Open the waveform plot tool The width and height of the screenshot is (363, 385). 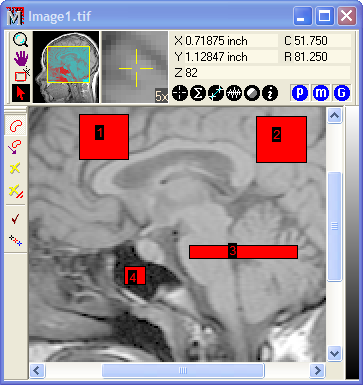tap(234, 93)
